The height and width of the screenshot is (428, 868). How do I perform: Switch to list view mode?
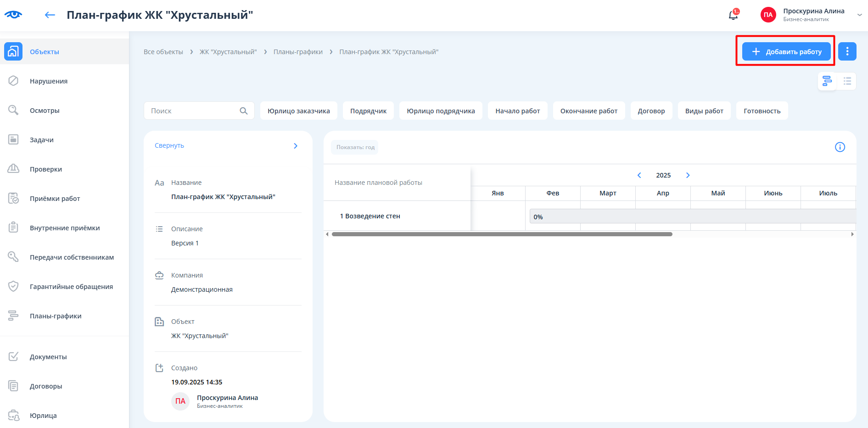click(847, 81)
